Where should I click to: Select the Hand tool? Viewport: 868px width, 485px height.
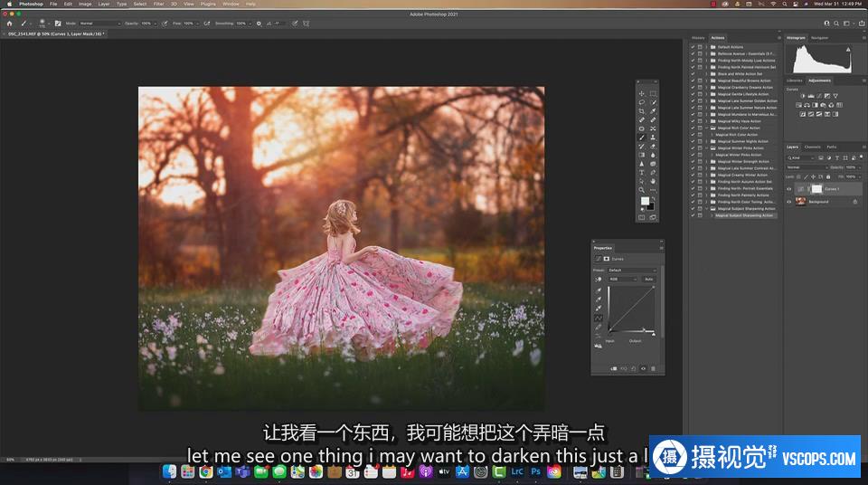coord(653,181)
